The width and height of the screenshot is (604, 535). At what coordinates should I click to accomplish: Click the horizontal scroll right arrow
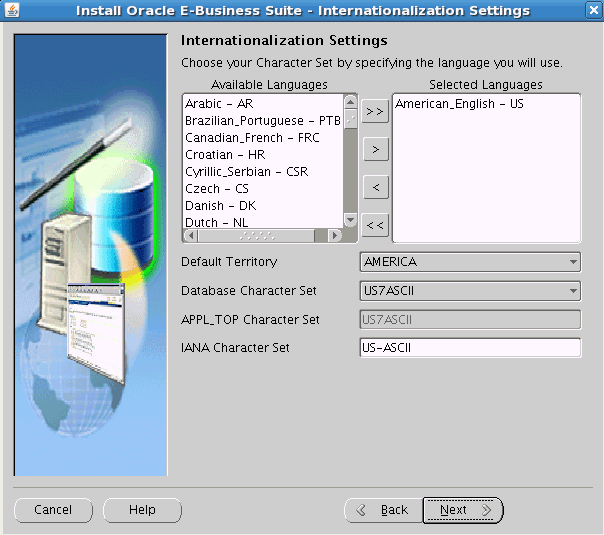[335, 235]
